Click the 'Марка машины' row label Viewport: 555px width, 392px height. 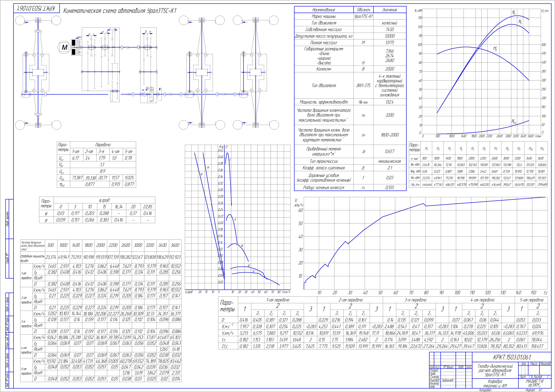(324, 16)
